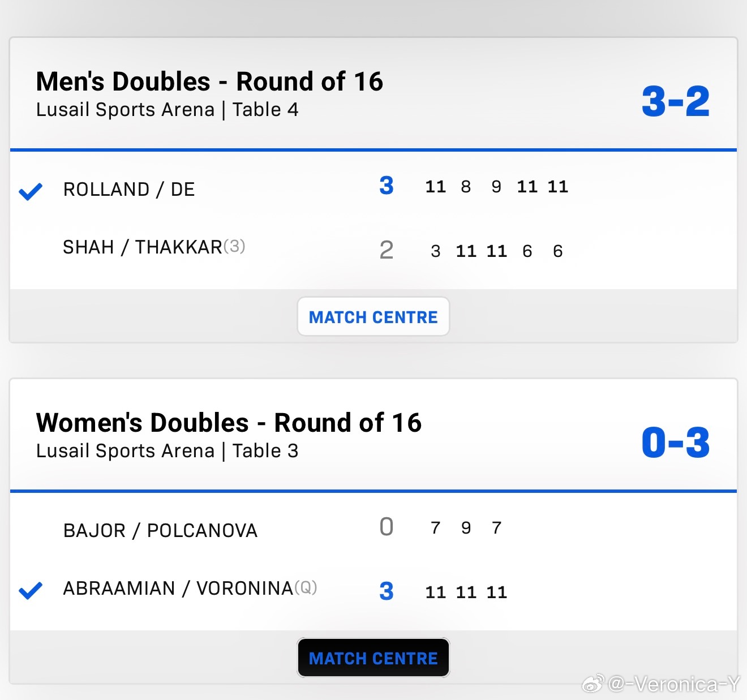The height and width of the screenshot is (700, 747).
Task: Click the @-Veronica-Y watermark handle
Action: pyautogui.click(x=673, y=685)
